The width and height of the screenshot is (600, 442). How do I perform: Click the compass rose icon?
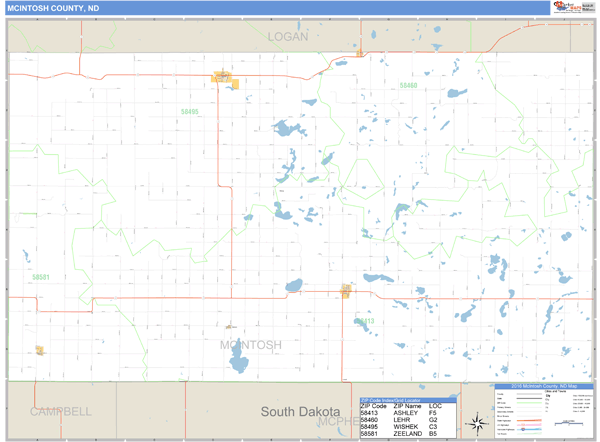(477, 422)
